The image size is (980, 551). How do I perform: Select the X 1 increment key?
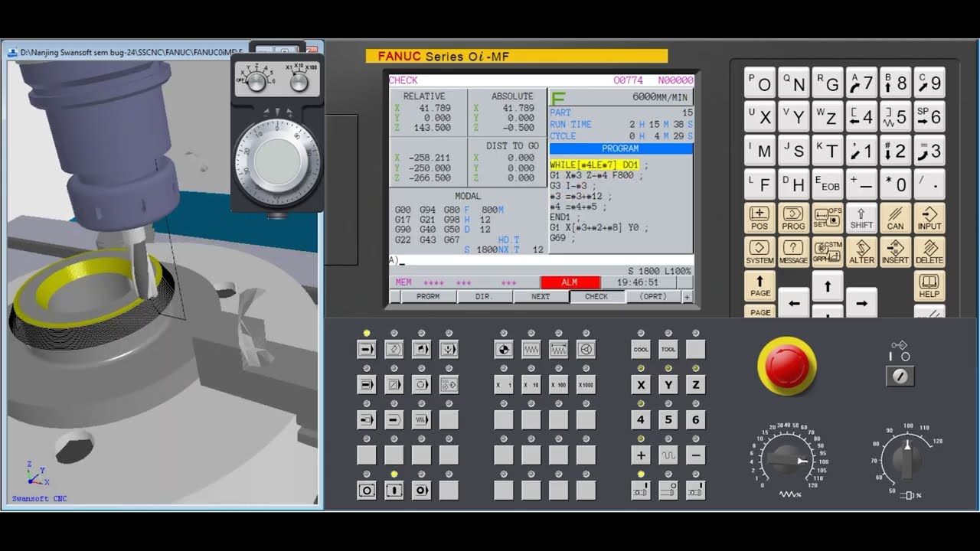(504, 385)
